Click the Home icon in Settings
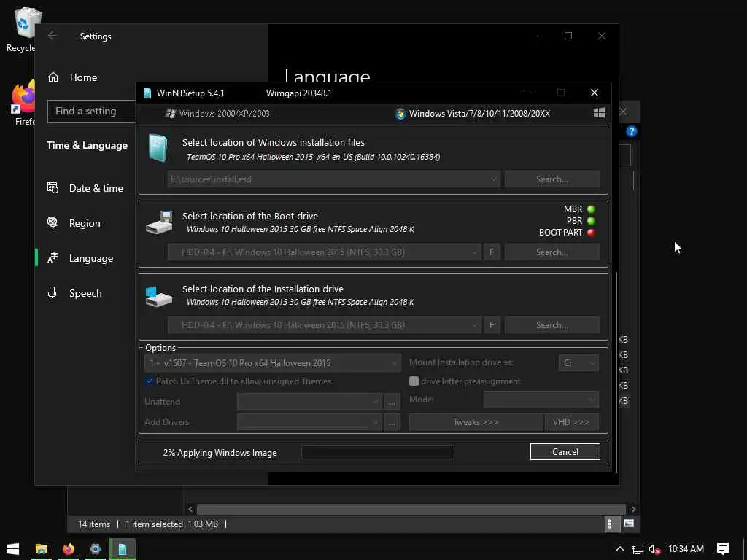The height and width of the screenshot is (560, 747). click(x=53, y=77)
